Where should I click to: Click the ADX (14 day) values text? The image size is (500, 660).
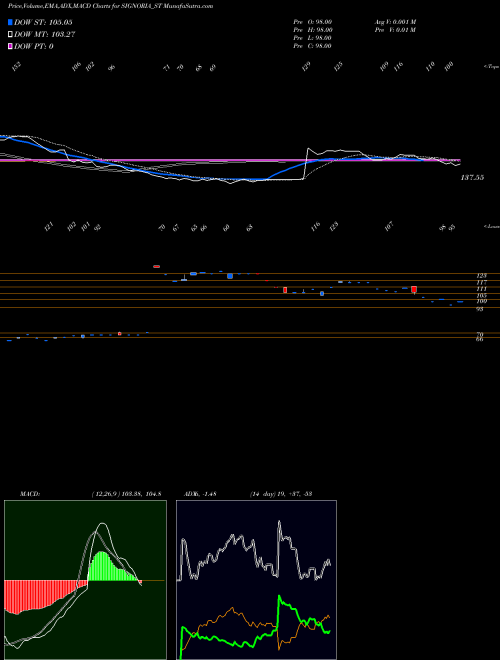(x=280, y=494)
